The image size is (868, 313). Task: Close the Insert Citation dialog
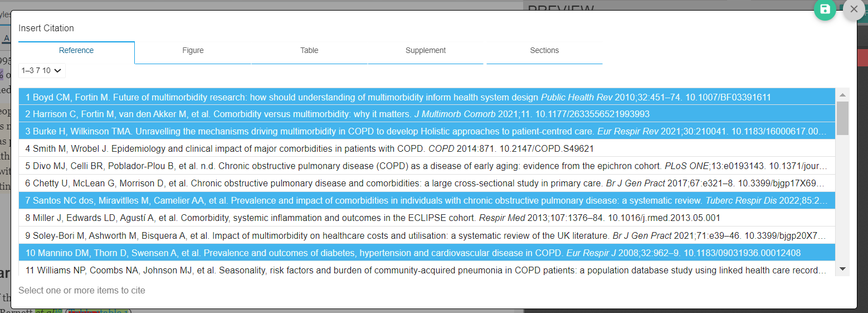(x=854, y=9)
